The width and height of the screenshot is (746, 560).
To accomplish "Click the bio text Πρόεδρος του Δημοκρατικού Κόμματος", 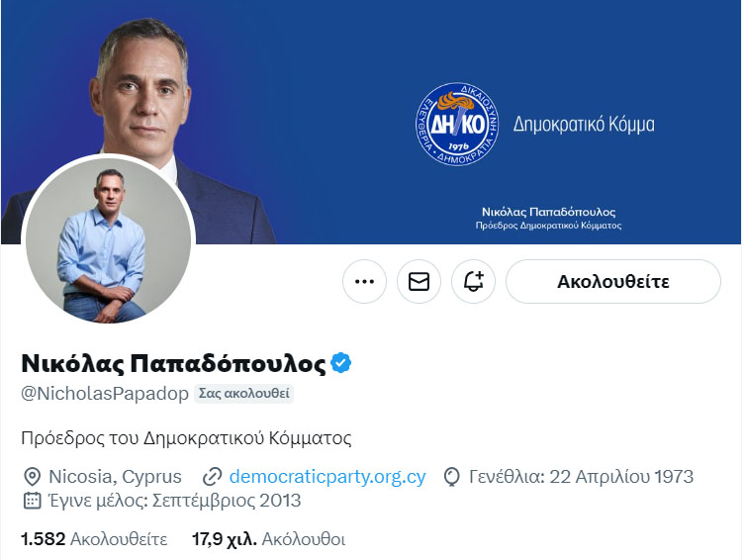I will tap(186, 437).
